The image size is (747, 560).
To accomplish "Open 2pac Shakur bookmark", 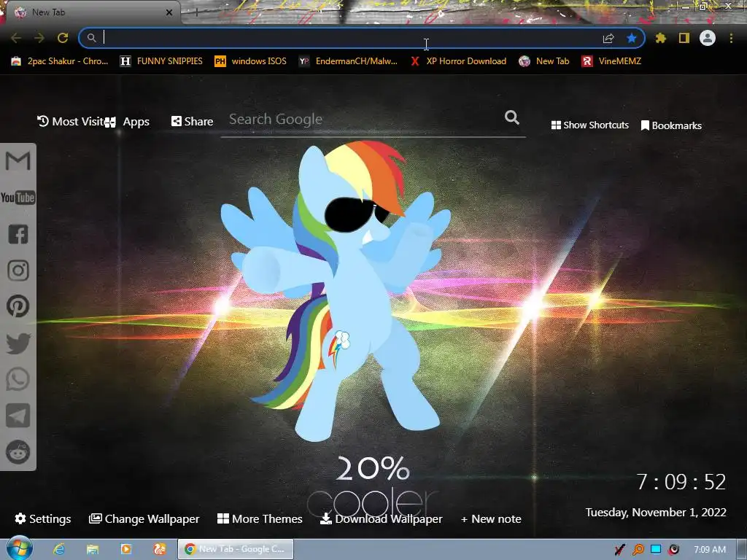I will coord(60,61).
